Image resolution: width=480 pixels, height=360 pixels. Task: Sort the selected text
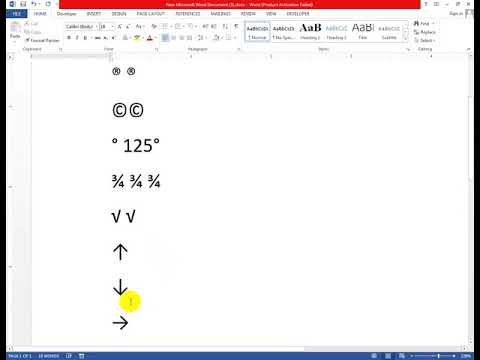click(x=225, y=26)
